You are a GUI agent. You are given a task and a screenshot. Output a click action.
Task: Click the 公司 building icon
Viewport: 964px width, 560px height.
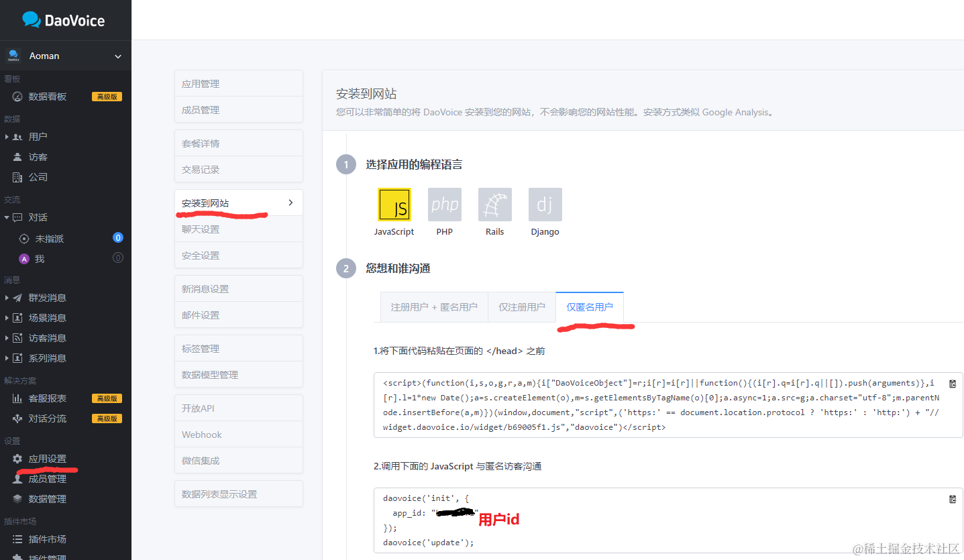point(17,177)
